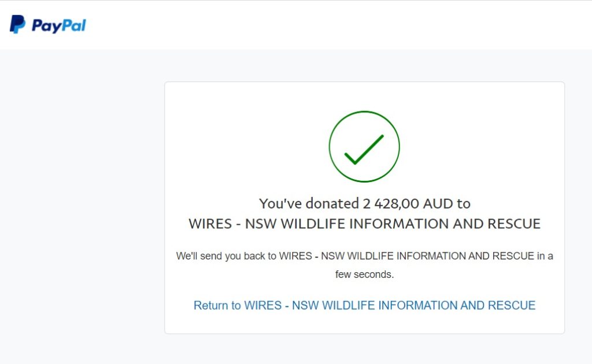Image resolution: width=592 pixels, height=364 pixels.
Task: Click the PayPal double-P logo icon
Action: coord(17,25)
